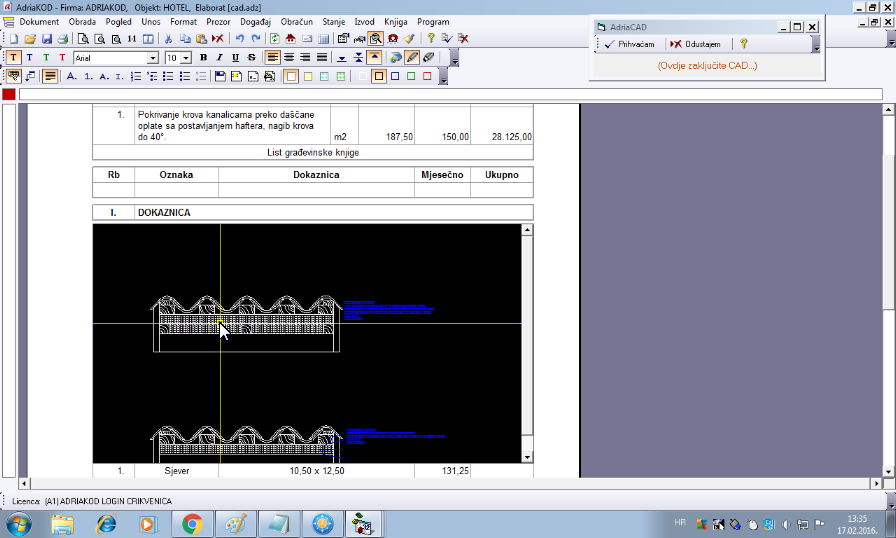Redo the action with the redo arrow
This screenshot has width=896, height=538.
pos(256,39)
